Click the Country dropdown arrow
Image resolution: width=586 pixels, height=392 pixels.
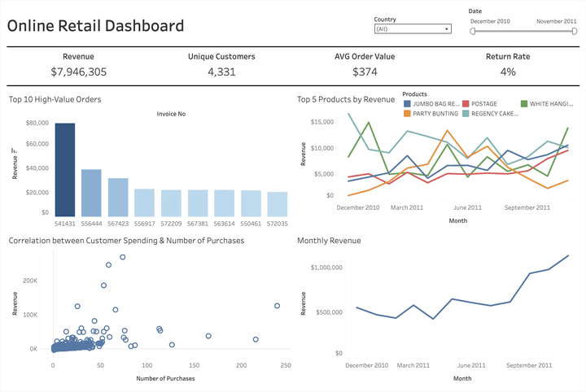[x=446, y=29]
